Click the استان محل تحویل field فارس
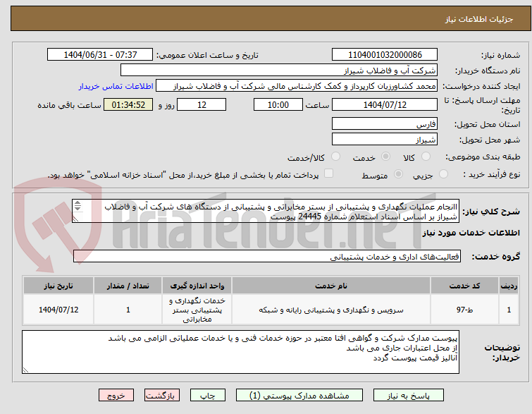Image resolution: width=532 pixels, height=414 pixels. [x=385, y=123]
